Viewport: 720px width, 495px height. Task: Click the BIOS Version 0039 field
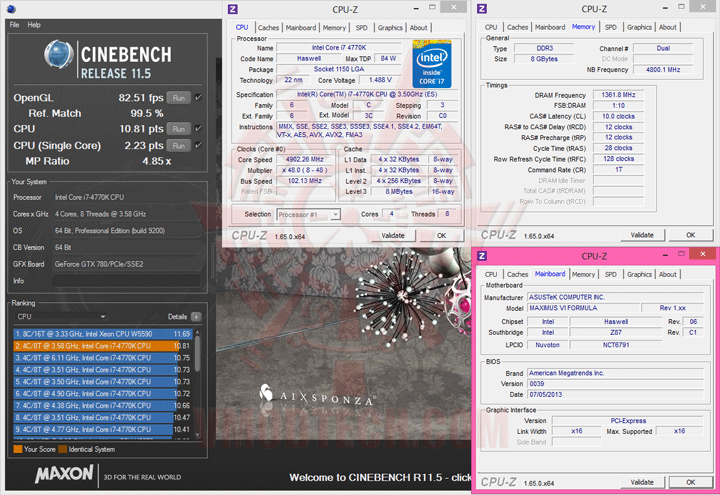click(616, 384)
